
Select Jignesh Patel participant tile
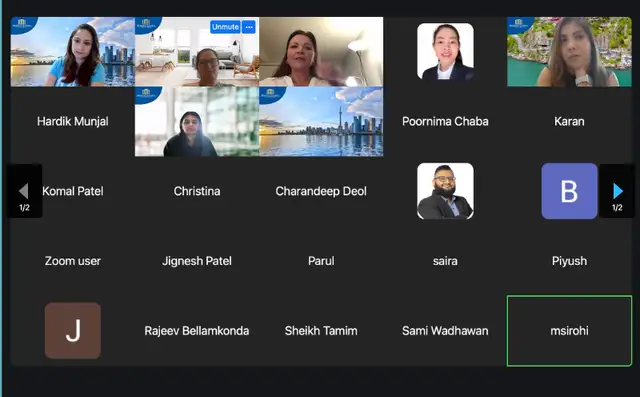tap(197, 261)
